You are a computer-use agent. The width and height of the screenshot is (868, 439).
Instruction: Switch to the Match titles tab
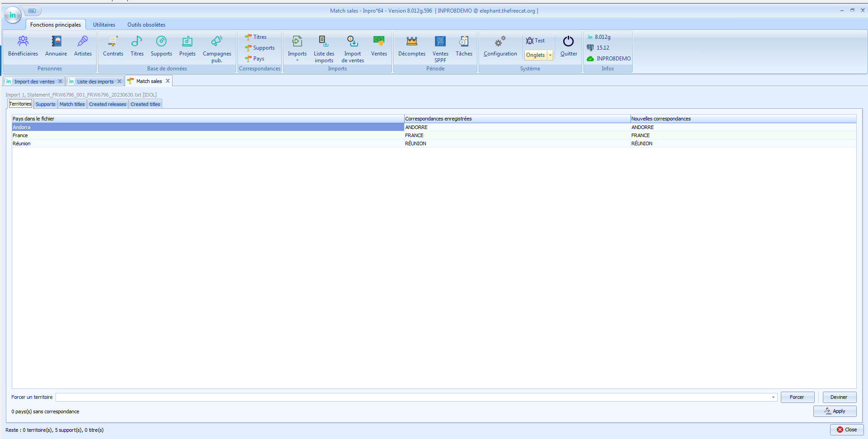[72, 104]
